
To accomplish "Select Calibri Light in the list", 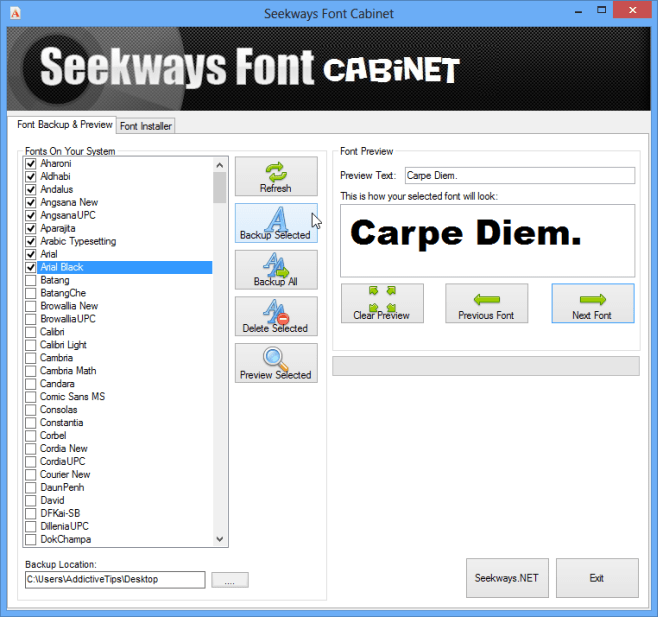I will tap(63, 345).
